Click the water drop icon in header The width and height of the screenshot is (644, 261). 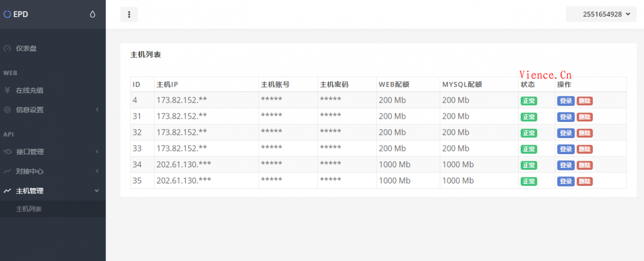[92, 15]
